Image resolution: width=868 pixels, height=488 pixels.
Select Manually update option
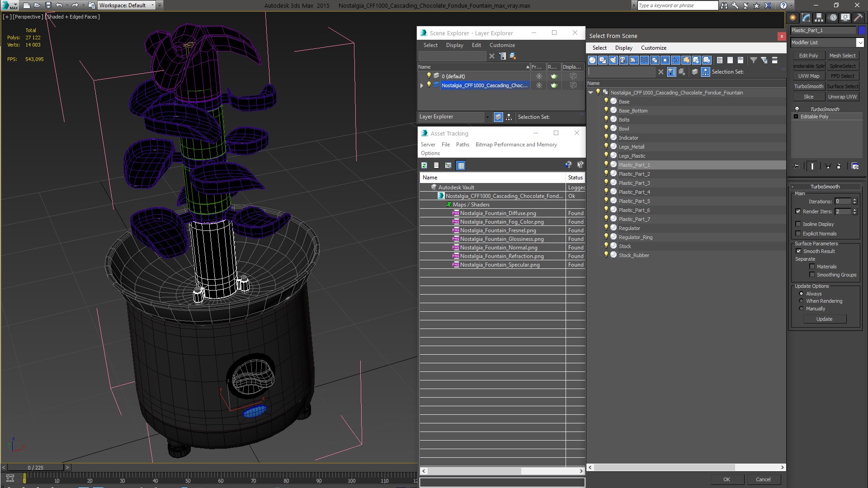point(802,309)
